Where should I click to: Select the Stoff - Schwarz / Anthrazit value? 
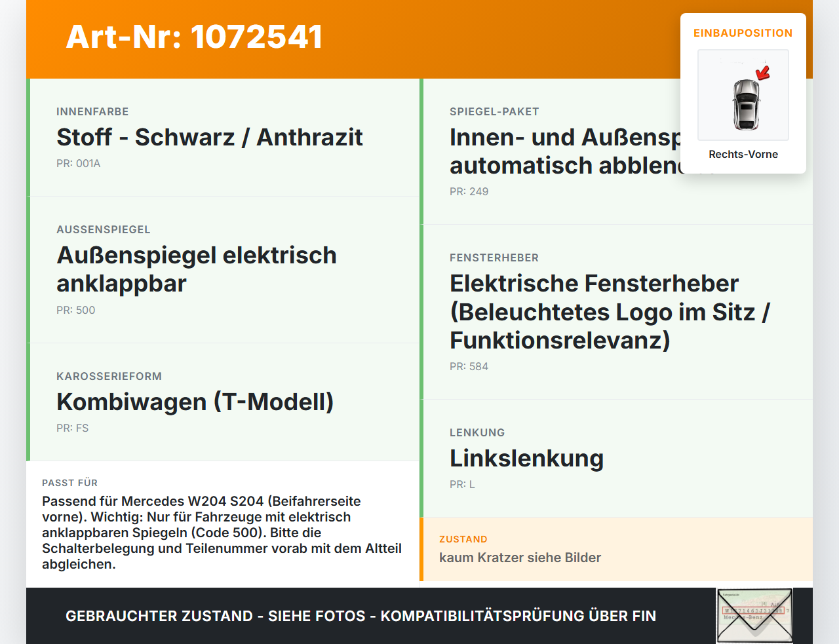[x=210, y=137]
